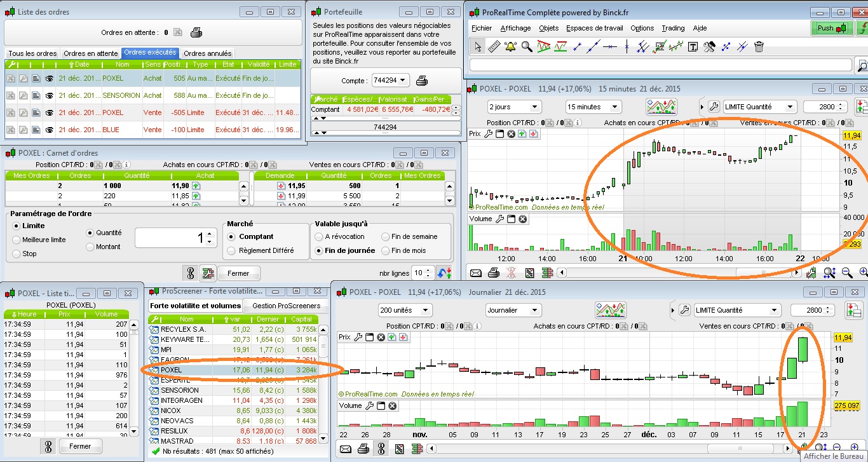Open the Espaces de travail menu
Viewport: 868px width, 462px height.
595,28
